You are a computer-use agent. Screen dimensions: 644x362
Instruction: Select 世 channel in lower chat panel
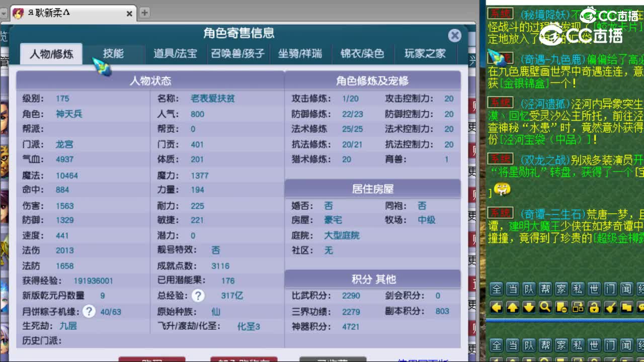tap(594, 345)
